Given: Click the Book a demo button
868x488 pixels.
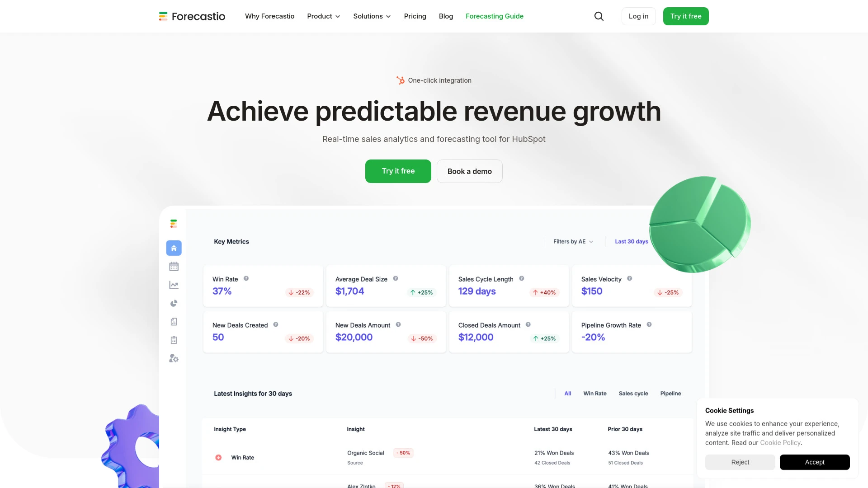Looking at the screenshot, I should tap(469, 171).
